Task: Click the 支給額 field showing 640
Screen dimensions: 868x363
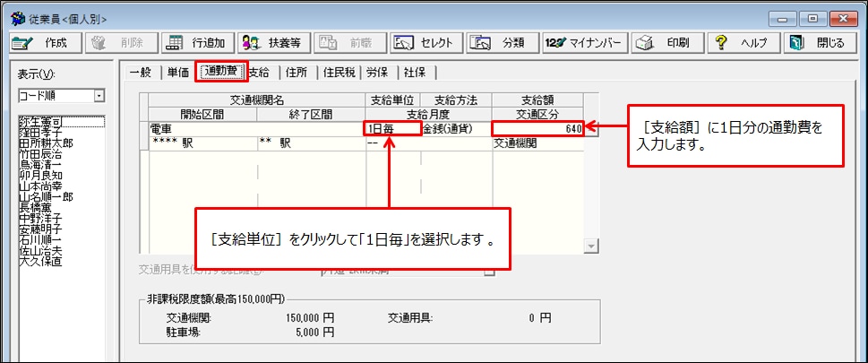Action: [537, 129]
